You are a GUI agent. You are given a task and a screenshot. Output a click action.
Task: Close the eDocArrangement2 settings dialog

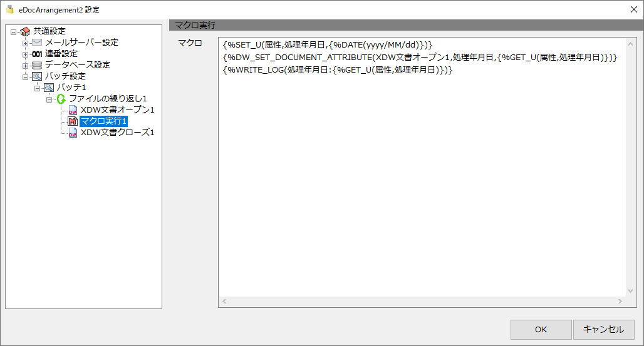pyautogui.click(x=634, y=9)
